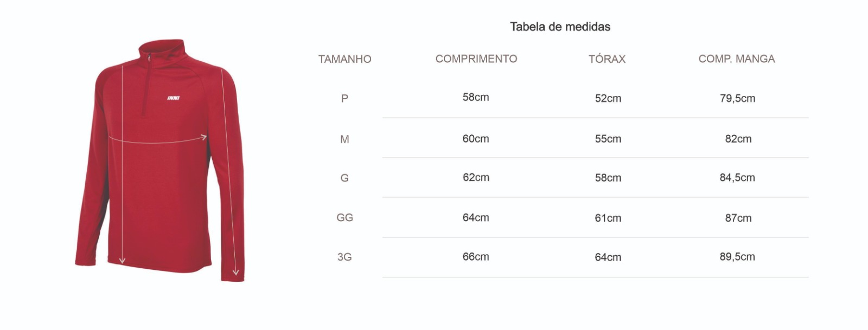Select the COMPRIMENTO column header
The width and height of the screenshot is (868, 330).
pyautogui.click(x=476, y=59)
